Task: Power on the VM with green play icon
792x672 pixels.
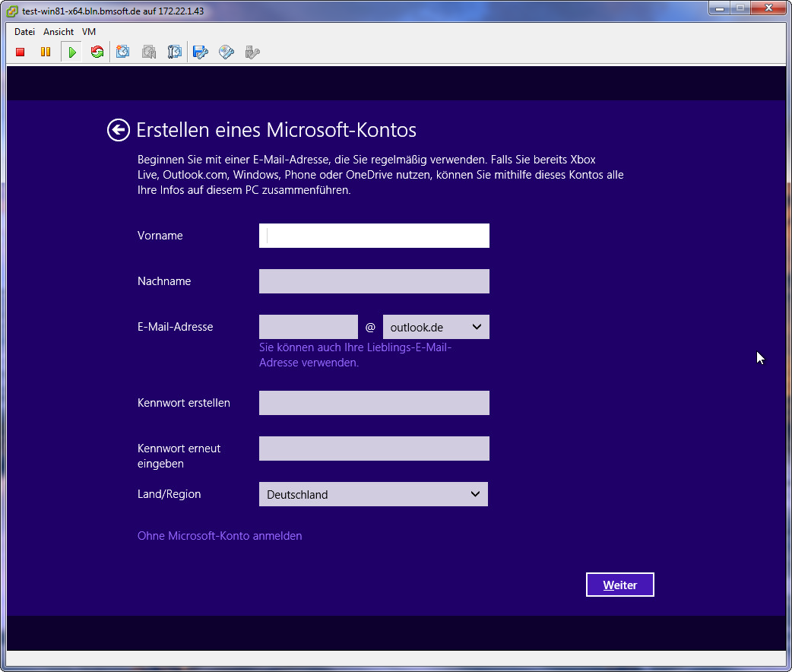Action: pos(72,52)
